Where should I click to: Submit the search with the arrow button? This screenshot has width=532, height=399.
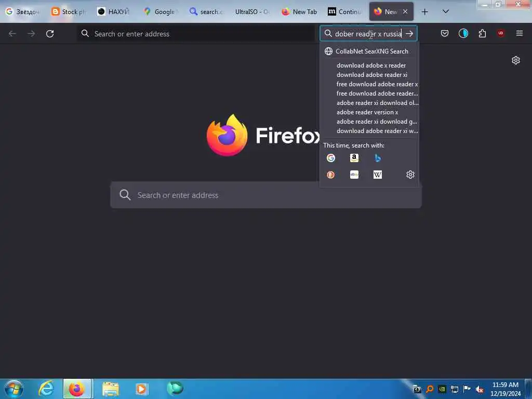tap(409, 34)
